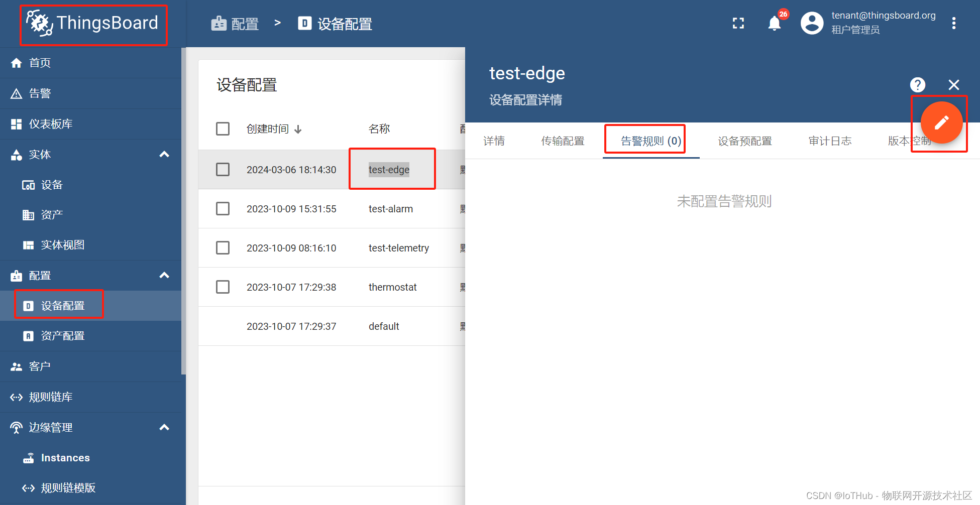980x505 pixels.
Task: Open the test-alarm device profile
Action: 391,208
